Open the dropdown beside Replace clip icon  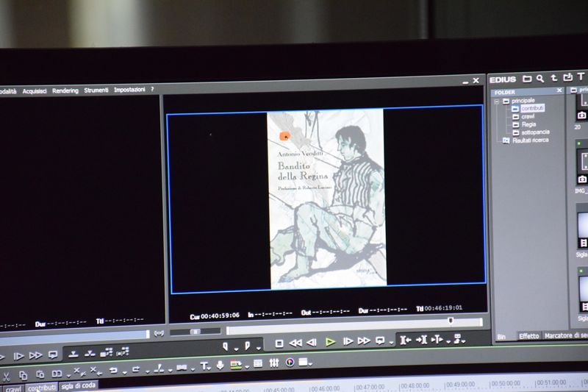click(68, 376)
